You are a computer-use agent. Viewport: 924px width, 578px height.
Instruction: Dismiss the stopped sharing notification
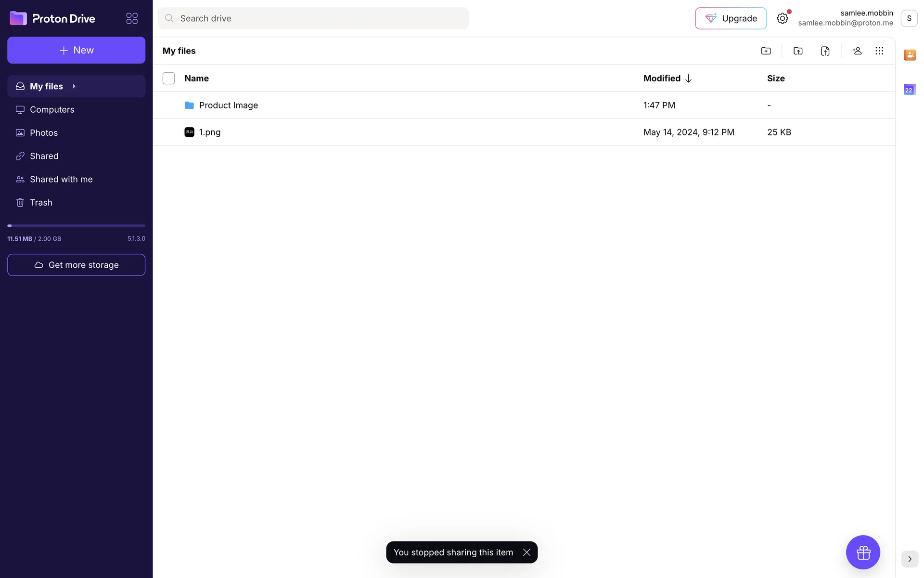coord(527,552)
